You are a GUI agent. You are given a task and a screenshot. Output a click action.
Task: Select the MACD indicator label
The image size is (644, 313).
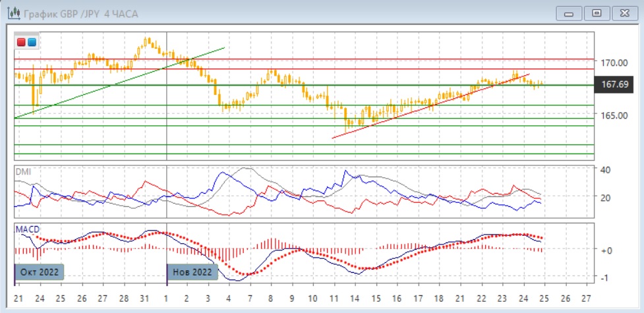click(x=26, y=229)
